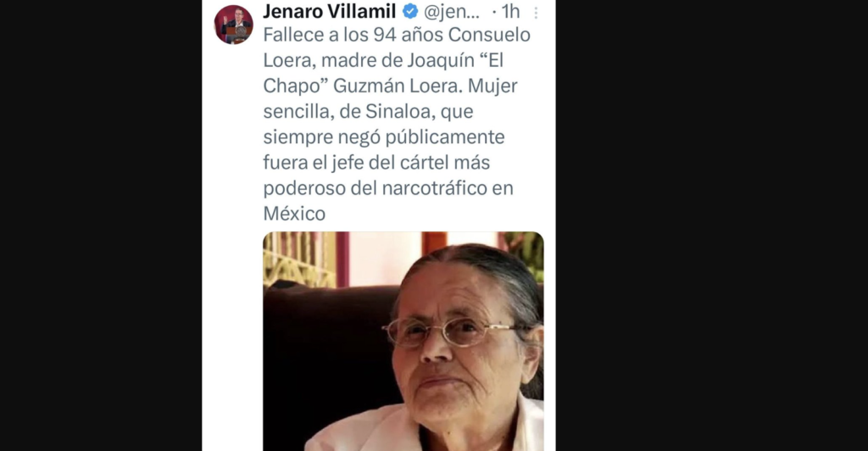Image resolution: width=868 pixels, height=451 pixels.
Task: Click the text poderoso del narcotráfico en
Action: [x=388, y=188]
